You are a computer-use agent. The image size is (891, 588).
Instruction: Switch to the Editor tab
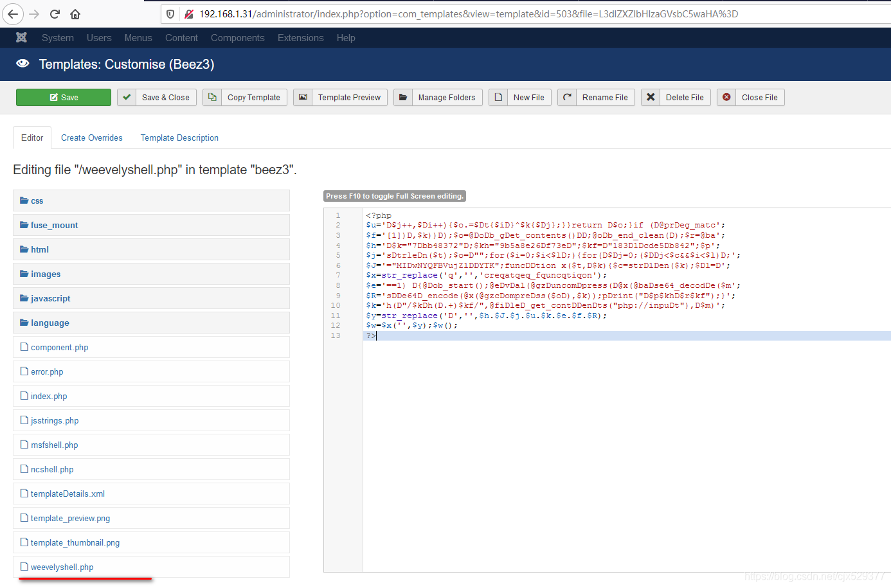pyautogui.click(x=32, y=138)
